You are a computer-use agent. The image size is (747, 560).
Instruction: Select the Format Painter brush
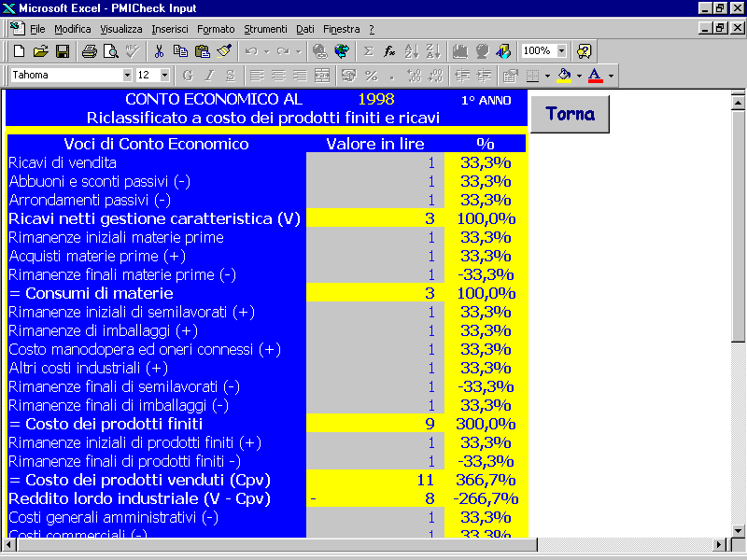pyautogui.click(x=224, y=51)
